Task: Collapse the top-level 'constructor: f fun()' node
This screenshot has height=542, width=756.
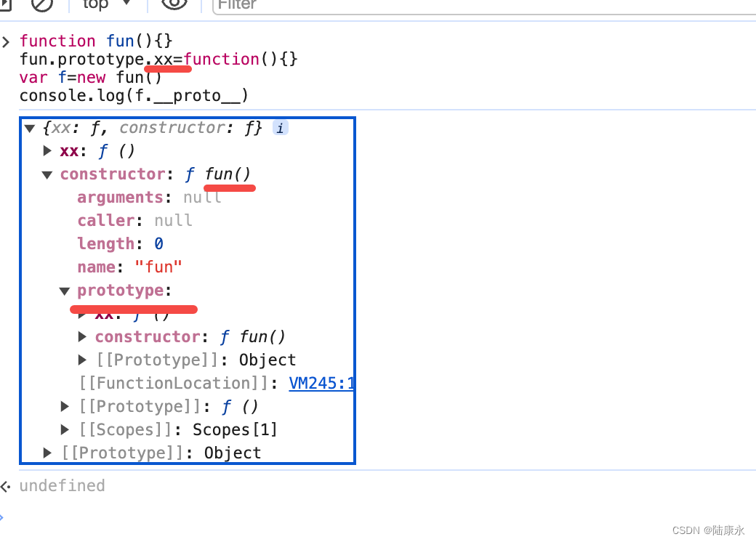Action: coord(47,174)
